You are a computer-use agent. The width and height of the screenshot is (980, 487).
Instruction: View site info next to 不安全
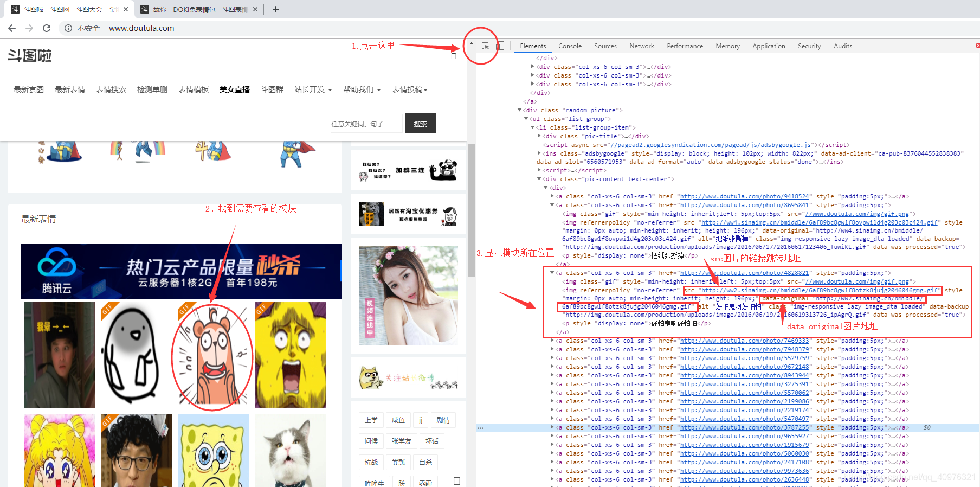pos(68,28)
